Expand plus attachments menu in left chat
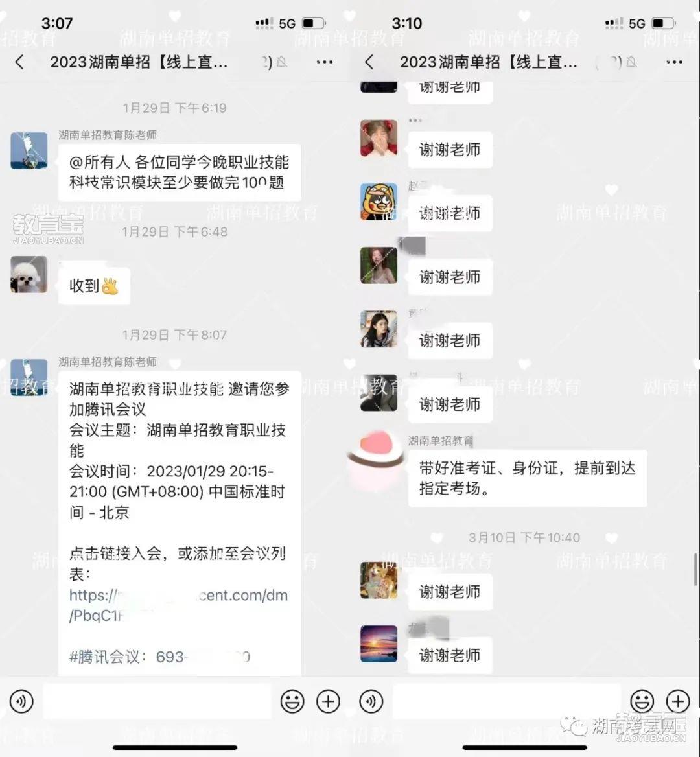This screenshot has width=700, height=757. 328,701
